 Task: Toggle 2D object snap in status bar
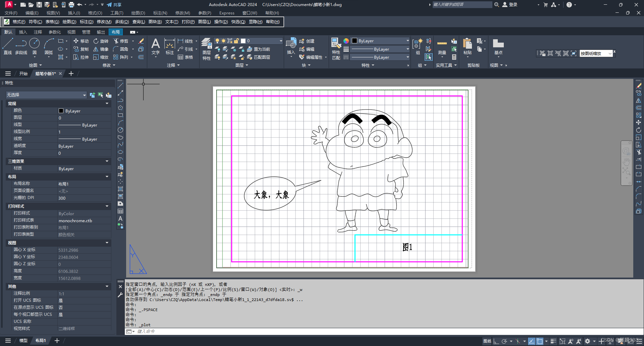coord(540,341)
